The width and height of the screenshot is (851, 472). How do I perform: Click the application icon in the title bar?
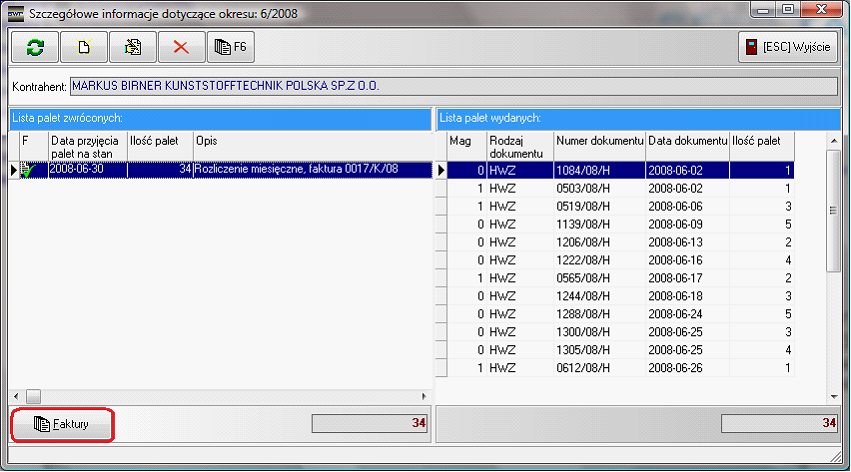(x=15, y=14)
